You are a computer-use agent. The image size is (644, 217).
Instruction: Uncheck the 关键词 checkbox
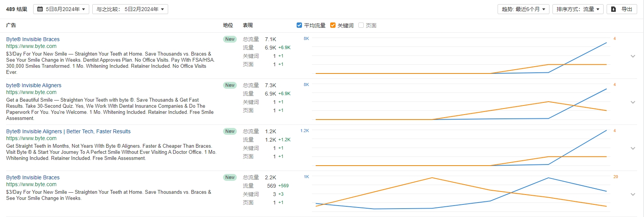[333, 25]
